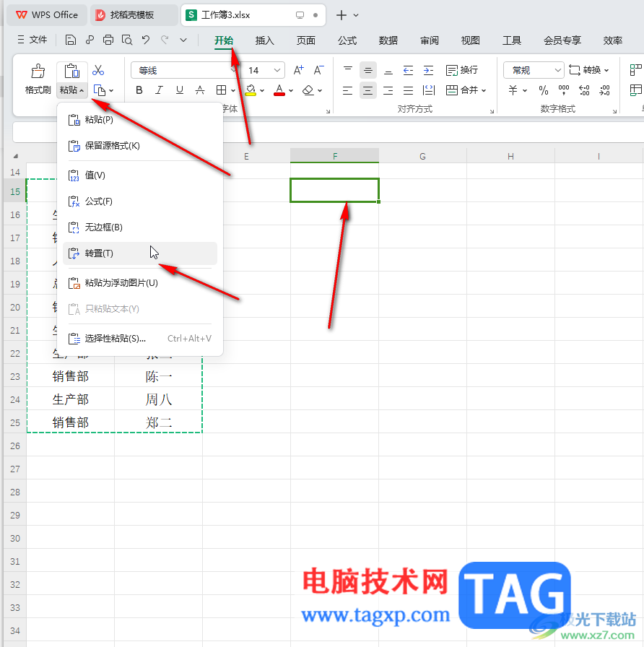The width and height of the screenshot is (644, 647).
Task: Toggle Bold formatting
Action: tap(139, 90)
